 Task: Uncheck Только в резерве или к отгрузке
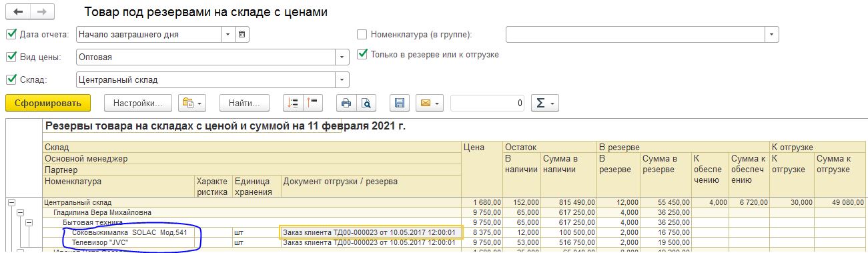tap(362, 54)
